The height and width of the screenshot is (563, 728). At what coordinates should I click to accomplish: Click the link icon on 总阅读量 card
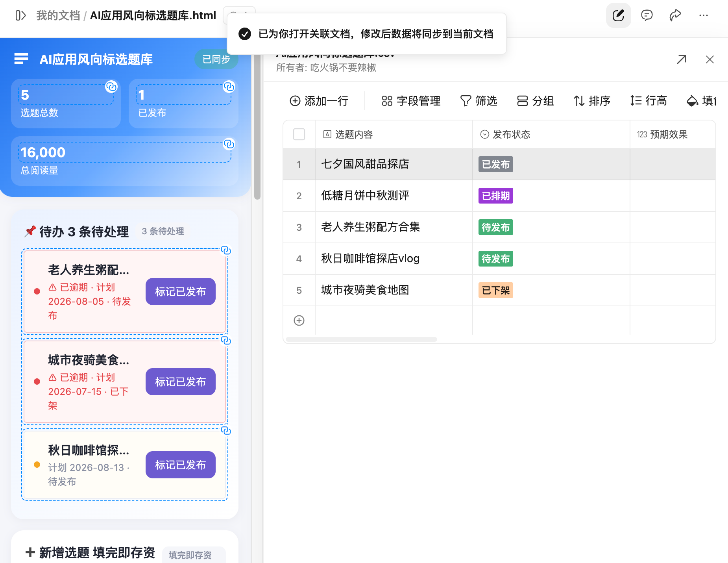pos(229,144)
